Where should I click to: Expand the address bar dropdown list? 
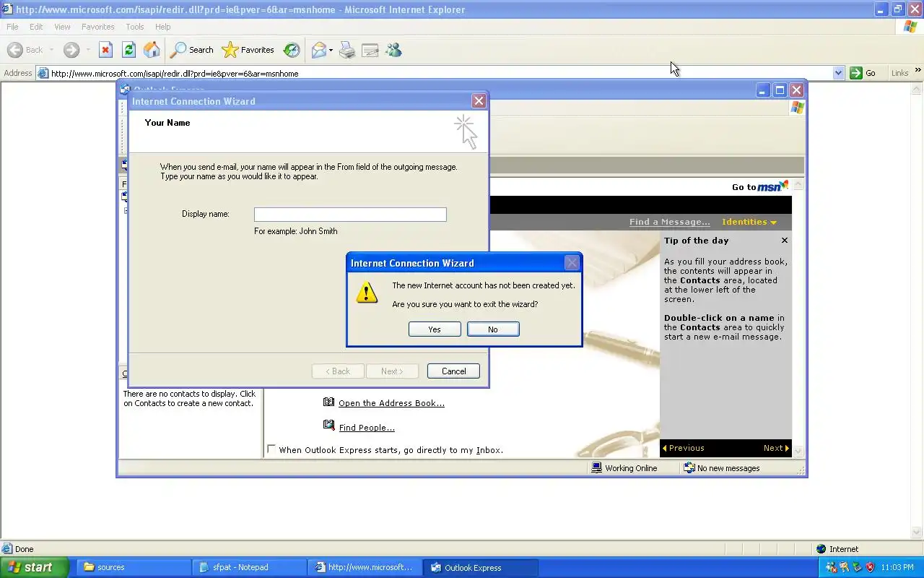point(838,73)
